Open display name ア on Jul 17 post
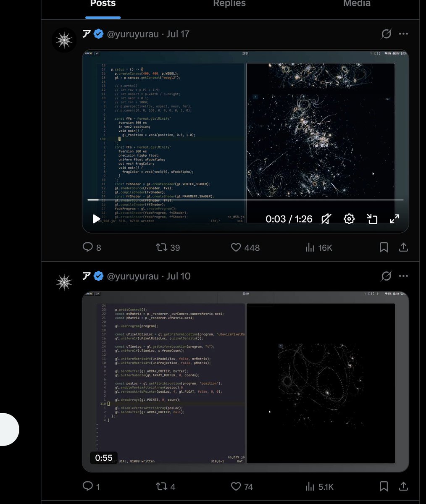The width and height of the screenshot is (426, 504). 87,34
